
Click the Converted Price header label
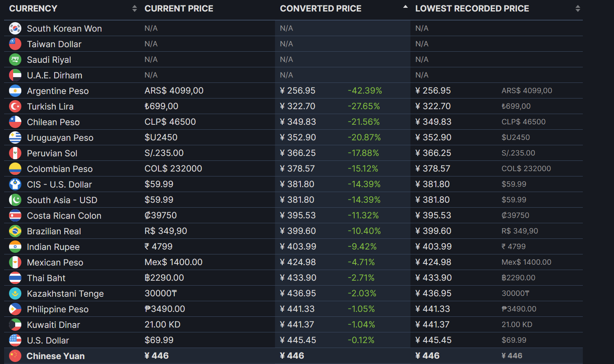[321, 9]
